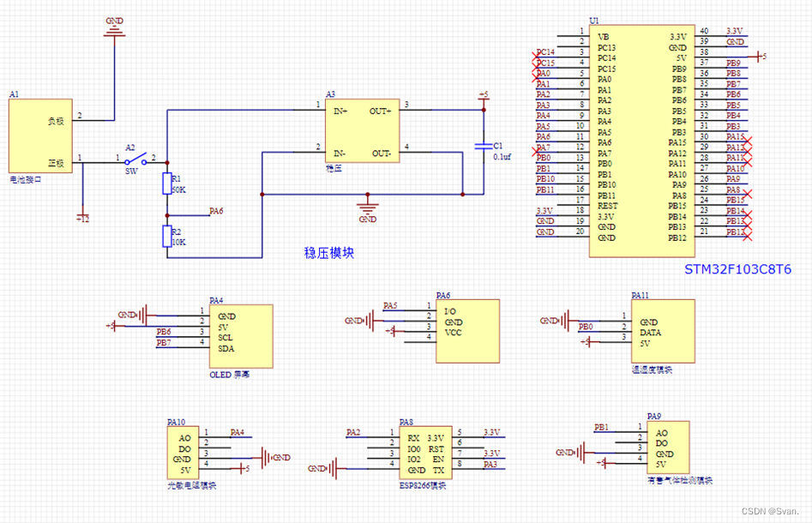The width and height of the screenshot is (812, 523).
Task: Click the GND symbol below regulator A3
Action: point(368,210)
